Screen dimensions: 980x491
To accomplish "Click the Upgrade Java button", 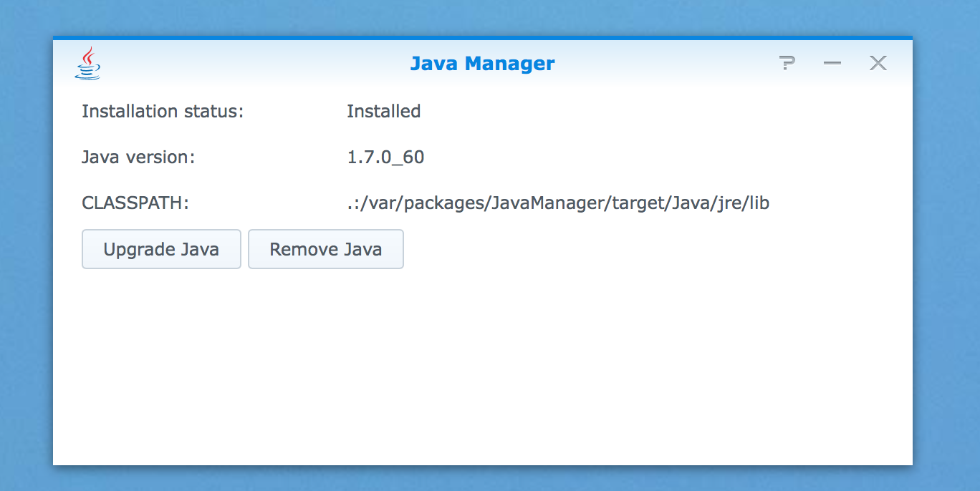I will click(x=161, y=249).
